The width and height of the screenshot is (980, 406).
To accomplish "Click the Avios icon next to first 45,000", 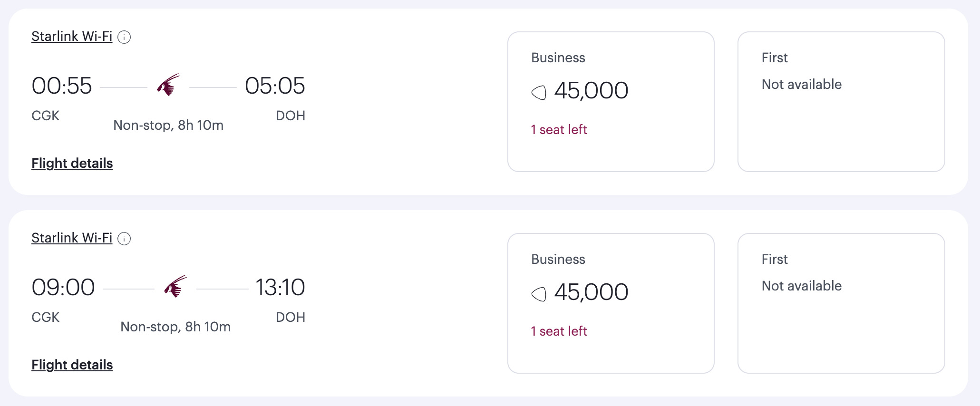I will tap(539, 92).
